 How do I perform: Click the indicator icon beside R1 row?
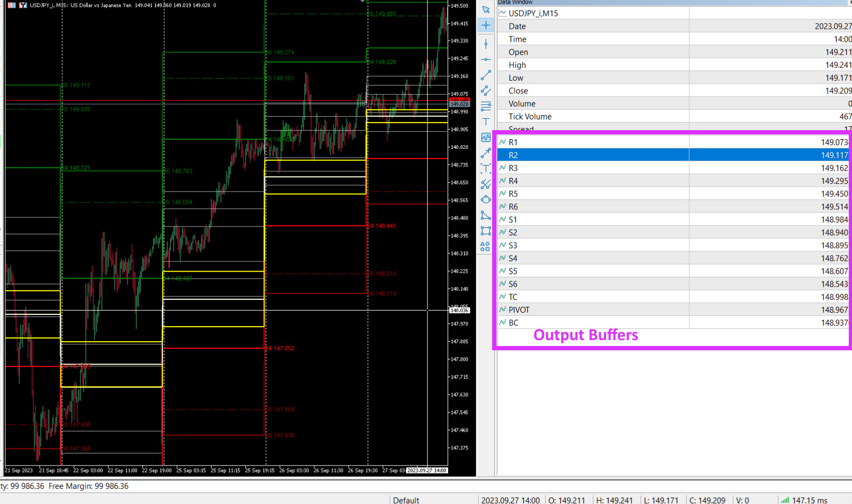(x=502, y=142)
